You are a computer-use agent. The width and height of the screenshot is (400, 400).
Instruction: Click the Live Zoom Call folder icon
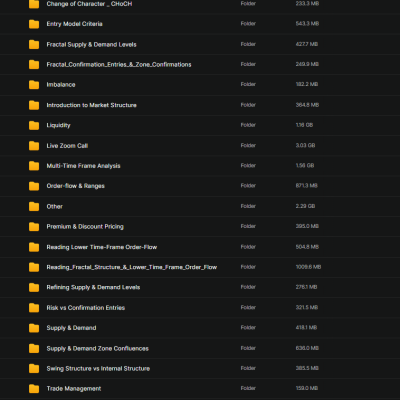[34, 146]
